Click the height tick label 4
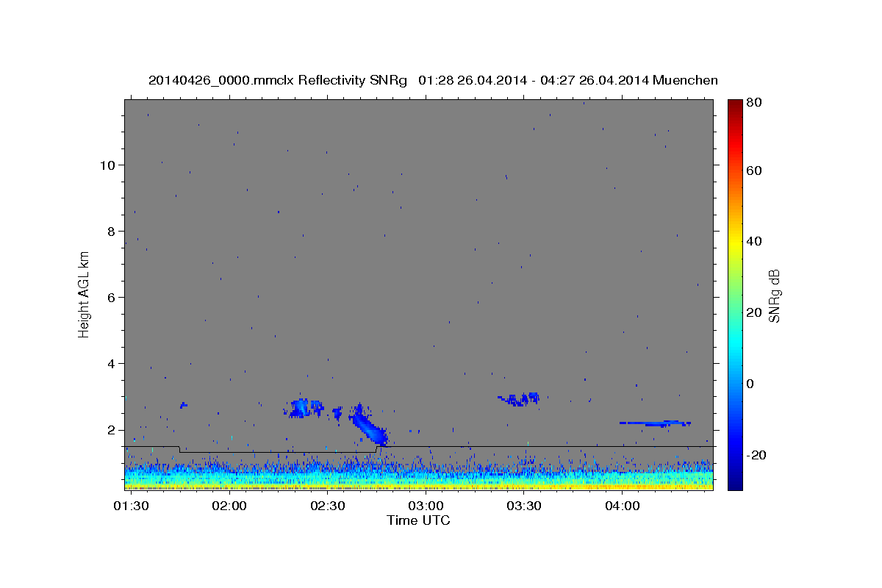The image size is (882, 588). tap(110, 364)
